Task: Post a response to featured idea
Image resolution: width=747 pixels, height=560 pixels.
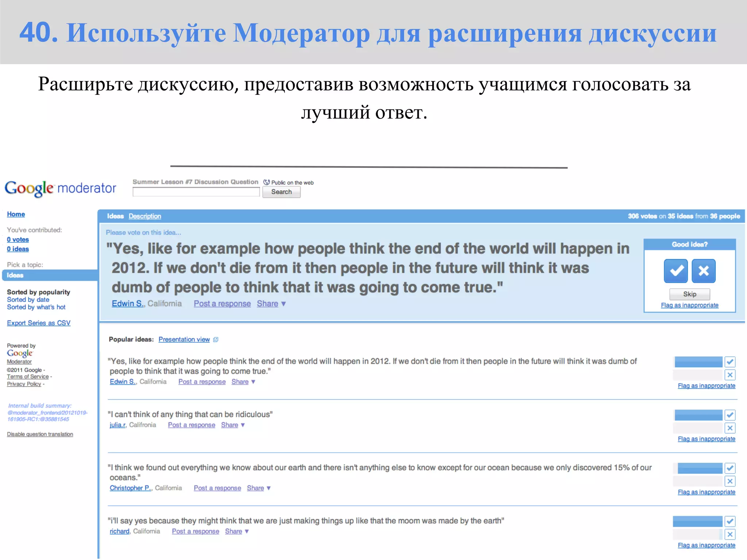Action: click(x=222, y=304)
